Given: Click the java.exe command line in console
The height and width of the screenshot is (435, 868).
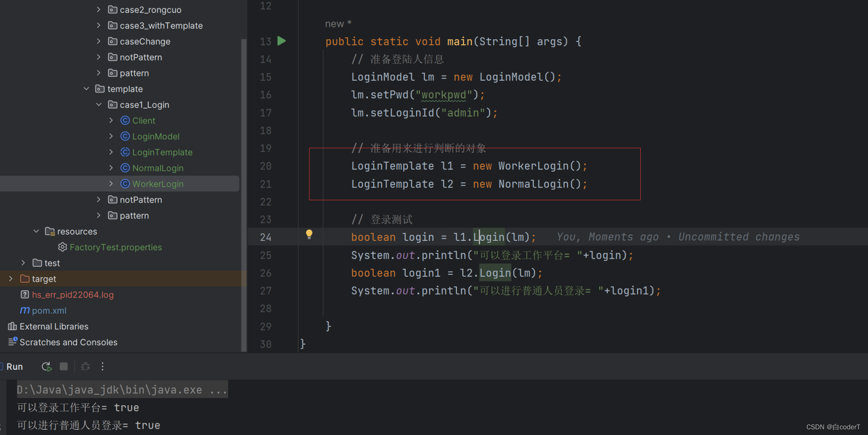Looking at the screenshot, I should 122,390.
